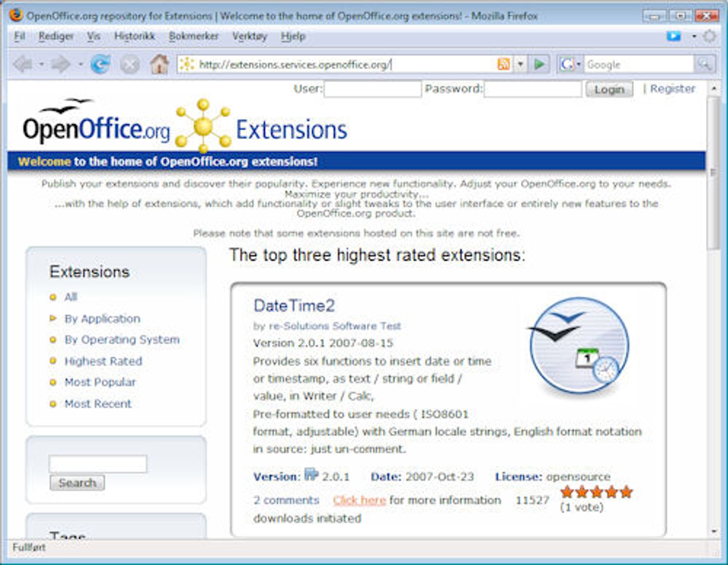
Task: Open the Fil menu
Action: point(19,36)
